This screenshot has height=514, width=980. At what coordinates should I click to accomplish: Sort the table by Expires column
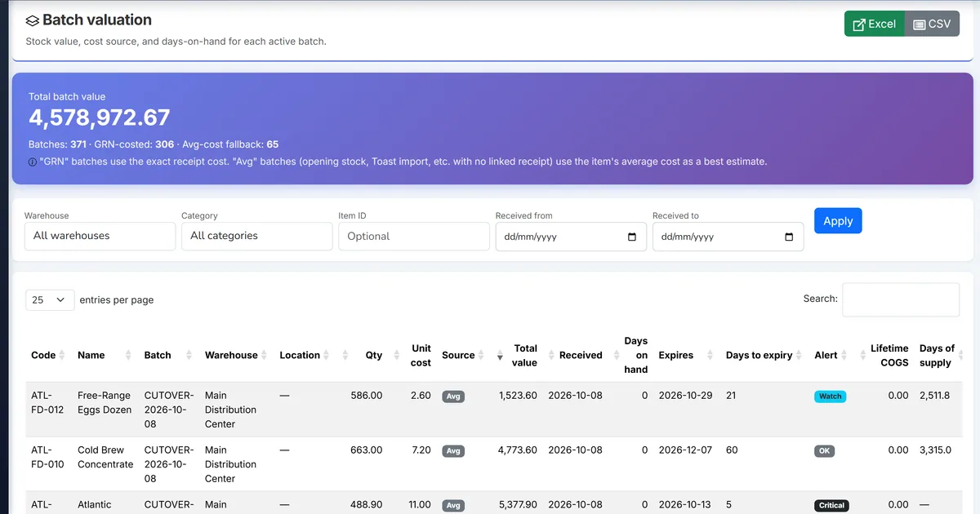(686, 355)
